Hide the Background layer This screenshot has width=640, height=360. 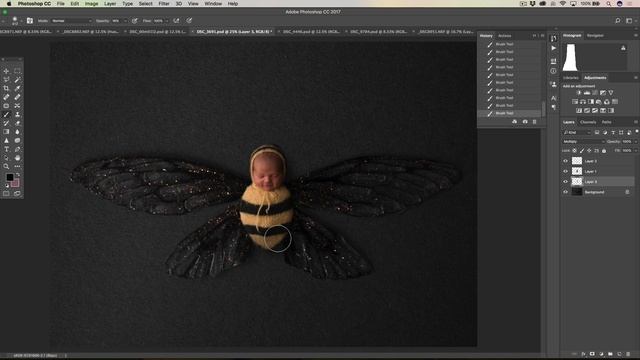566,192
